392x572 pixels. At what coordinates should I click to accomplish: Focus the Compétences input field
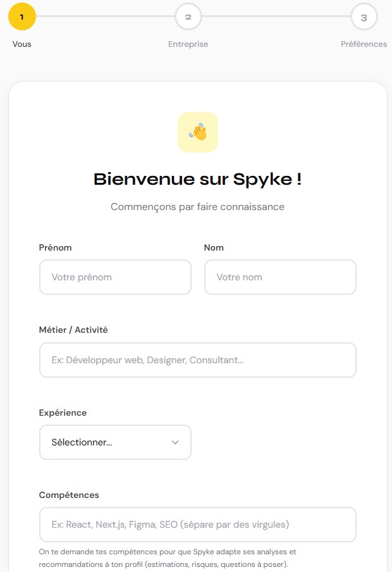(198, 525)
